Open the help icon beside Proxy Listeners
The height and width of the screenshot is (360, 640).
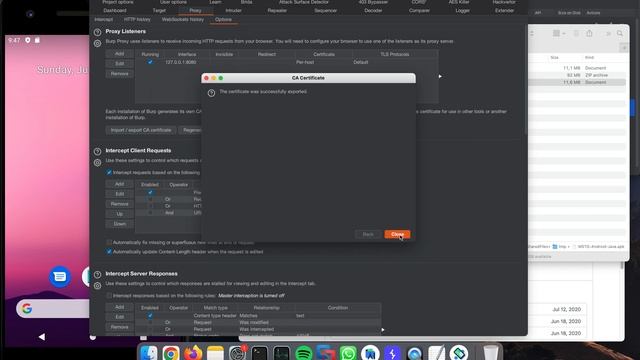pos(97,32)
